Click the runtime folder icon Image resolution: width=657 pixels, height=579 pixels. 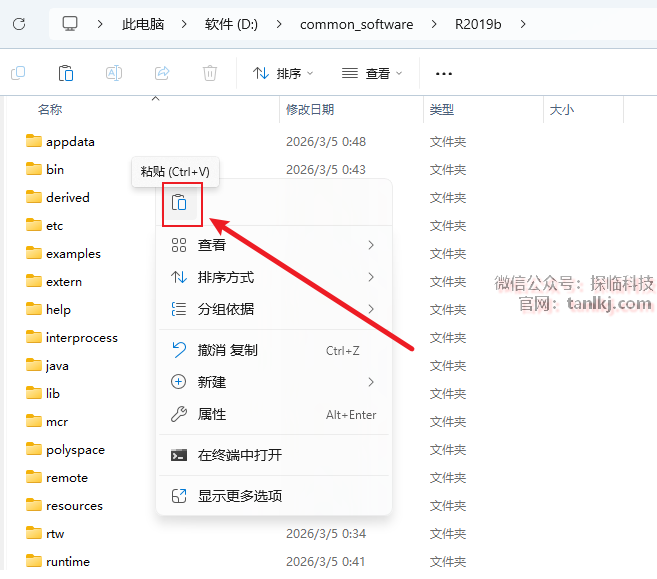pyautogui.click(x=34, y=561)
